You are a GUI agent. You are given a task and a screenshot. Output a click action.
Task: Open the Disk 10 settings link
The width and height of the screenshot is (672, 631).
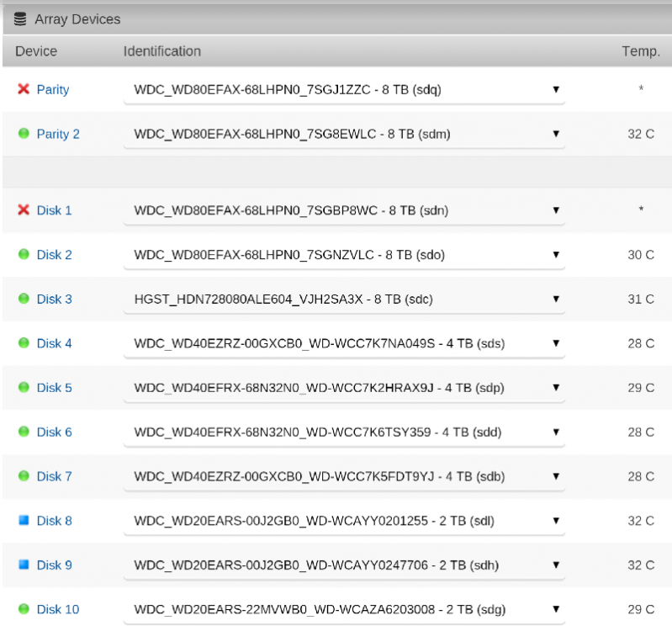[x=58, y=609]
